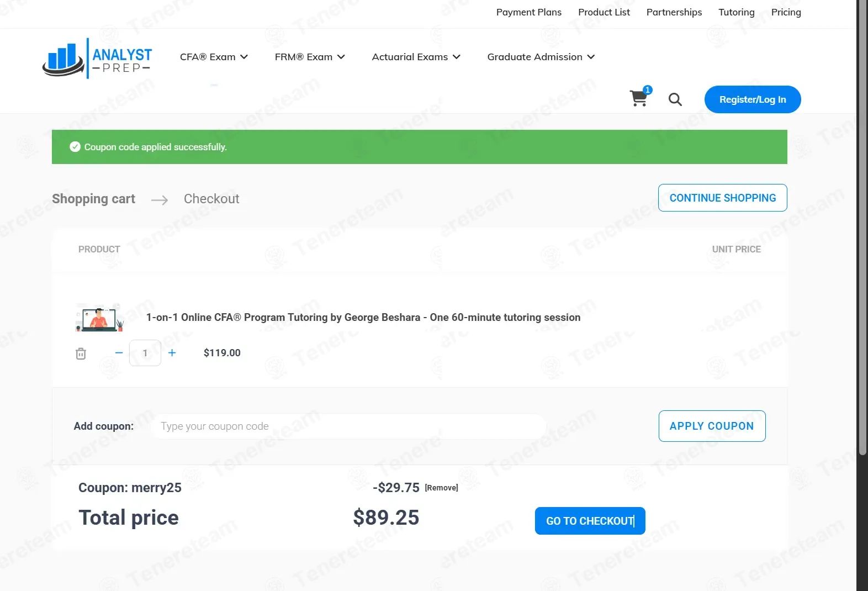Expand the Actuarial Exams dropdown
The width and height of the screenshot is (868, 591).
(416, 57)
